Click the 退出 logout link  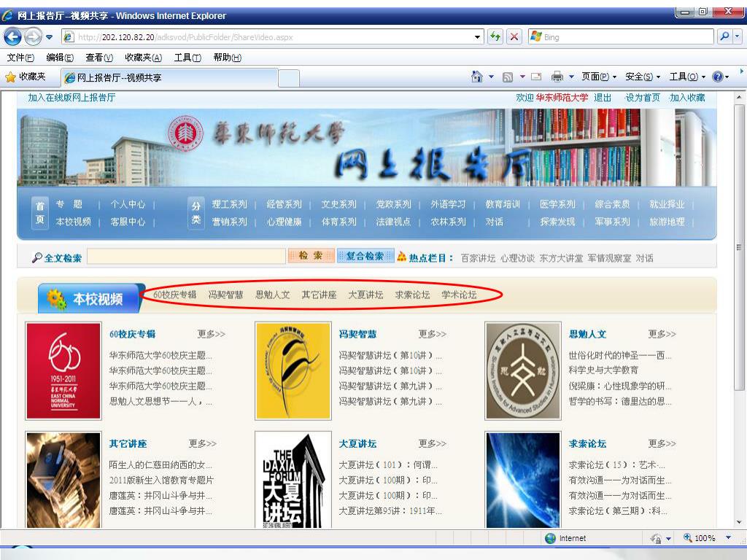pyautogui.click(x=603, y=98)
